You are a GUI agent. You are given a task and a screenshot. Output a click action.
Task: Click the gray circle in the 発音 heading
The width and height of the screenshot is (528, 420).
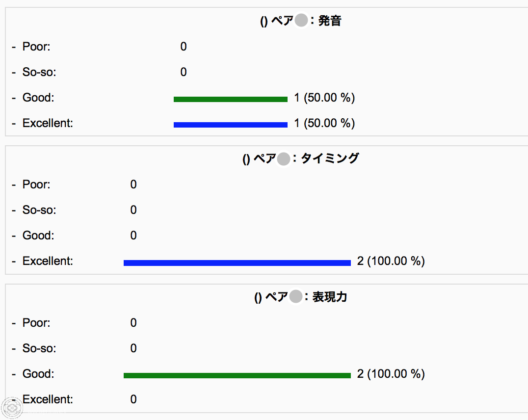301,20
